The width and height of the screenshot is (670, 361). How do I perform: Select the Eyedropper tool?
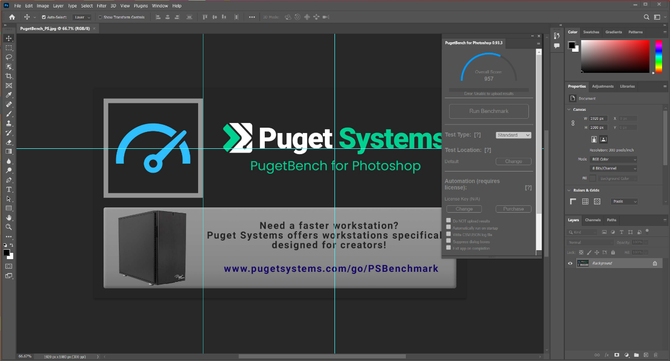click(x=9, y=95)
